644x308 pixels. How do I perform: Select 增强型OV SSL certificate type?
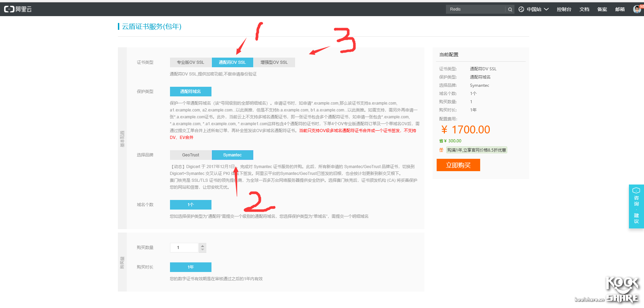[x=274, y=62]
